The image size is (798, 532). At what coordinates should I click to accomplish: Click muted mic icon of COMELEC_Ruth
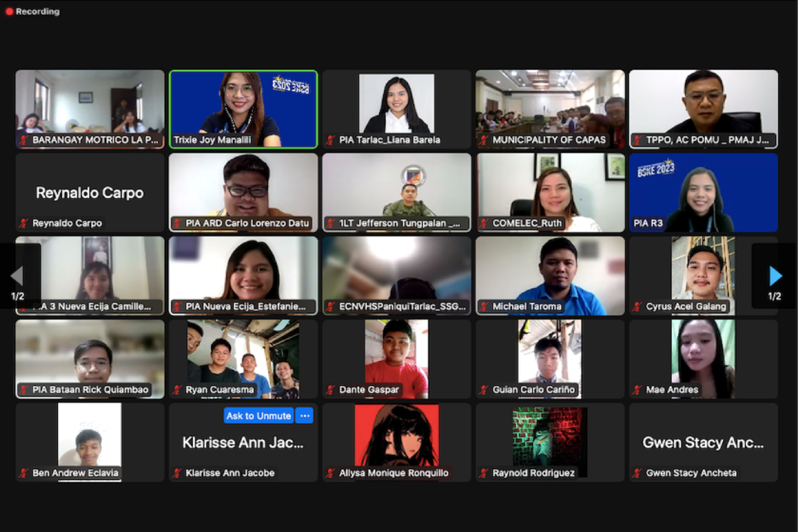[484, 223]
